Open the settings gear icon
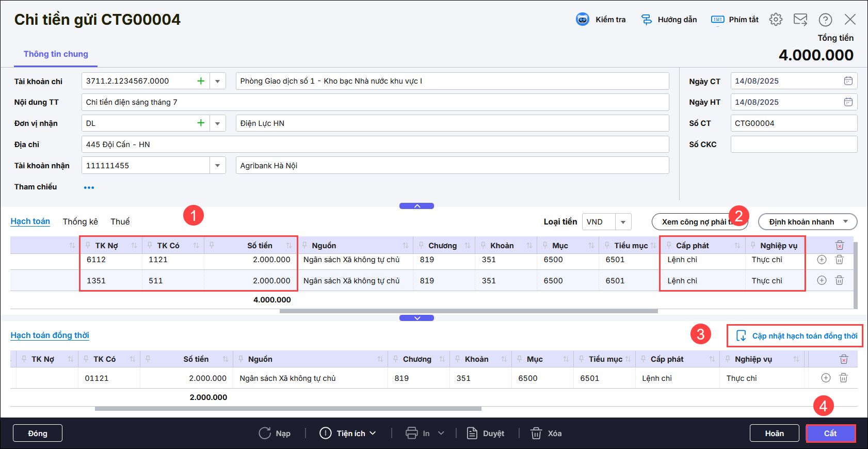The width and height of the screenshot is (868, 449). click(775, 20)
